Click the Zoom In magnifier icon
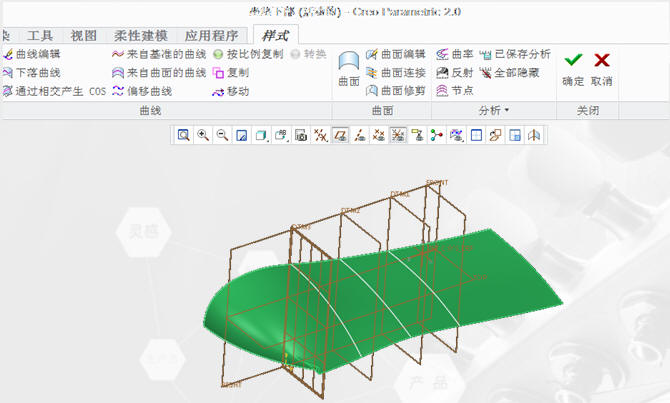This screenshot has width=670, height=403. [x=203, y=135]
